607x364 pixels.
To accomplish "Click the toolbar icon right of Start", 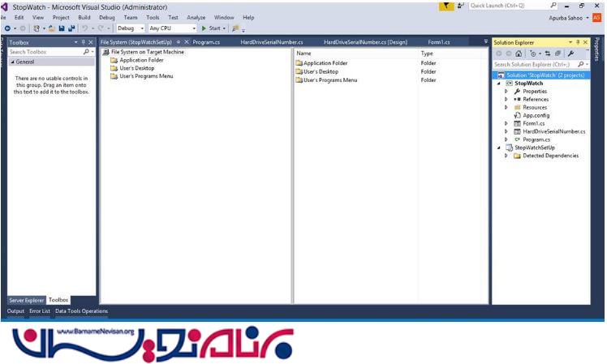I will pos(235,28).
